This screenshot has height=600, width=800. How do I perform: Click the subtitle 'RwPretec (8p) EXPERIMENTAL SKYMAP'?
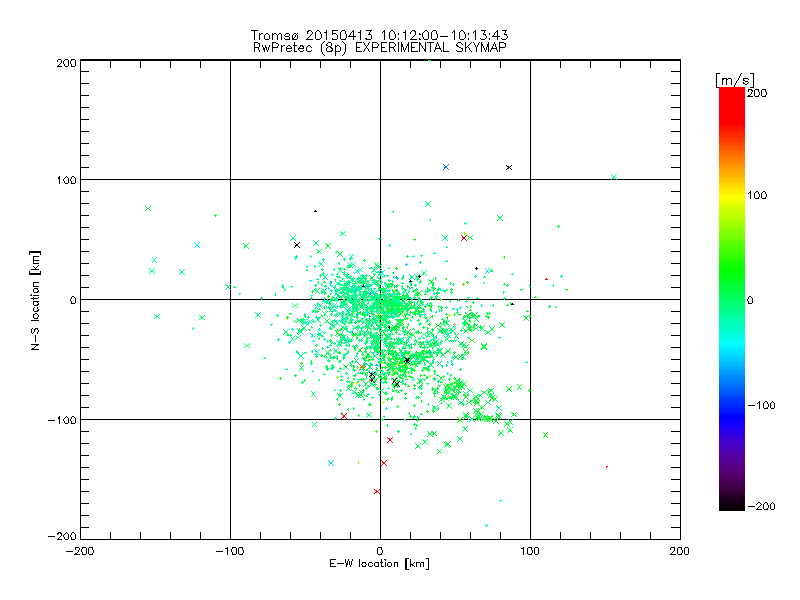pyautogui.click(x=380, y=48)
